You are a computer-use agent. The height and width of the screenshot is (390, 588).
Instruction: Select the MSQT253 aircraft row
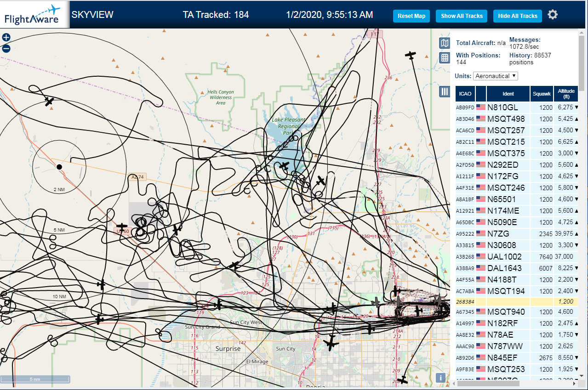(x=517, y=369)
